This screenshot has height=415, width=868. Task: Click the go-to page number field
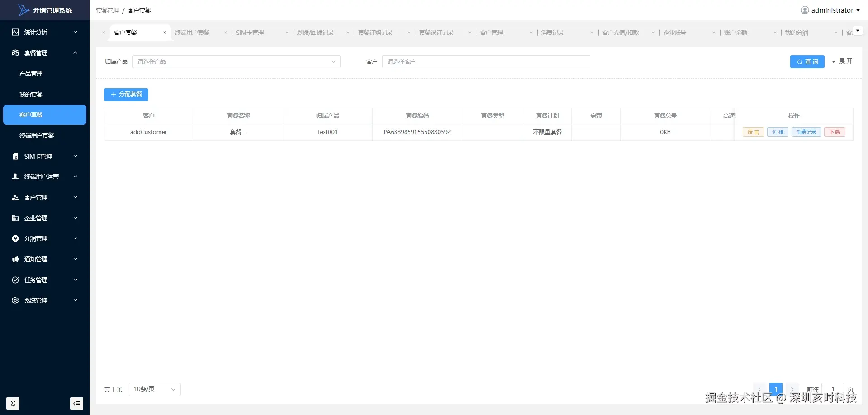[x=833, y=389]
